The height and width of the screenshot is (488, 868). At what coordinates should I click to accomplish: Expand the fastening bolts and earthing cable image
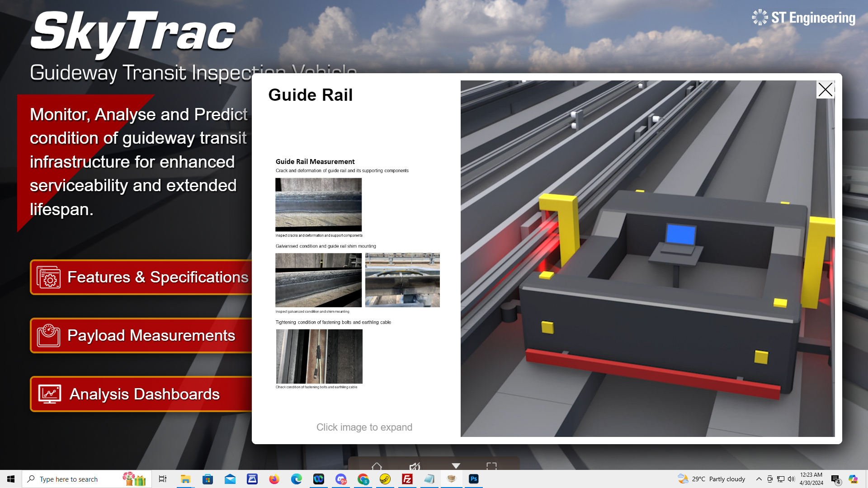(319, 357)
